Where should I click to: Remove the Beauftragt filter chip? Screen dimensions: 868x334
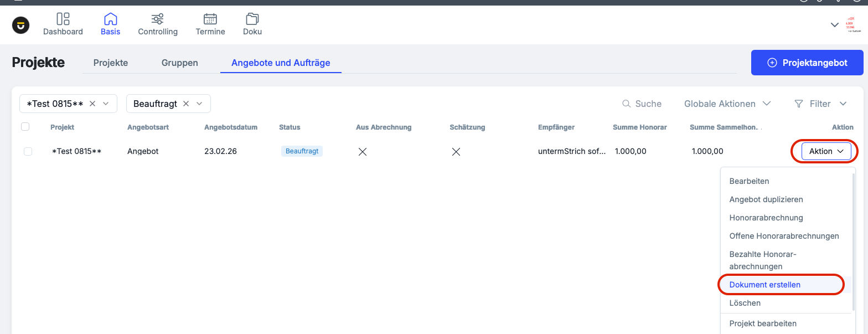(x=186, y=104)
